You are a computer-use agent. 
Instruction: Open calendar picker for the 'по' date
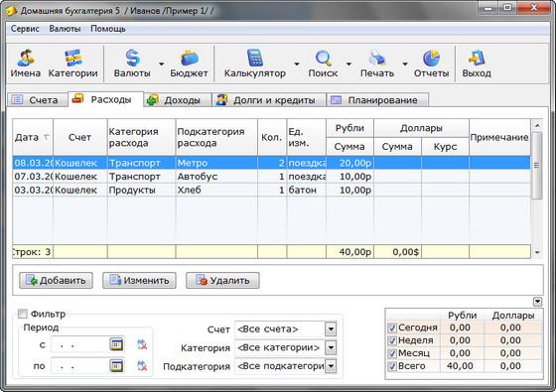click(x=116, y=366)
